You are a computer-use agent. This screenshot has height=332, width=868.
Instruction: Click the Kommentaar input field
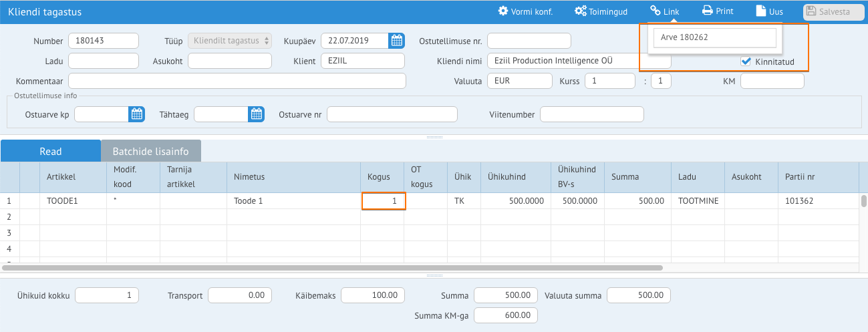click(x=237, y=81)
